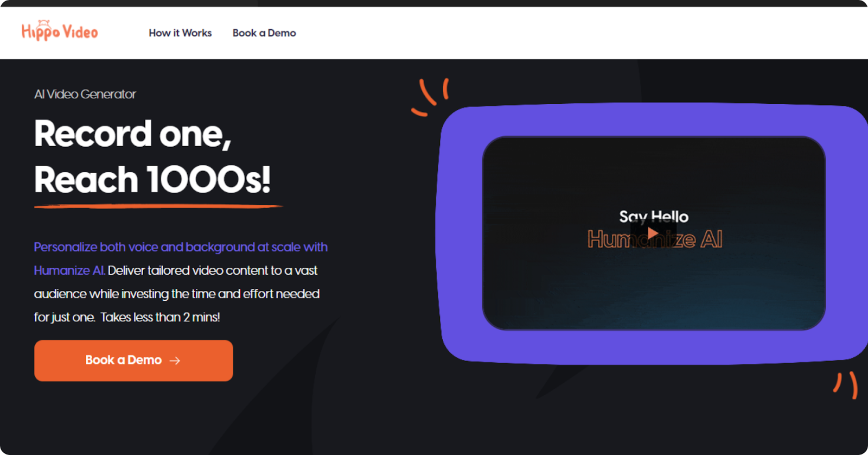Click the orange Book a Demo button
The height and width of the screenshot is (455, 868).
tap(133, 361)
